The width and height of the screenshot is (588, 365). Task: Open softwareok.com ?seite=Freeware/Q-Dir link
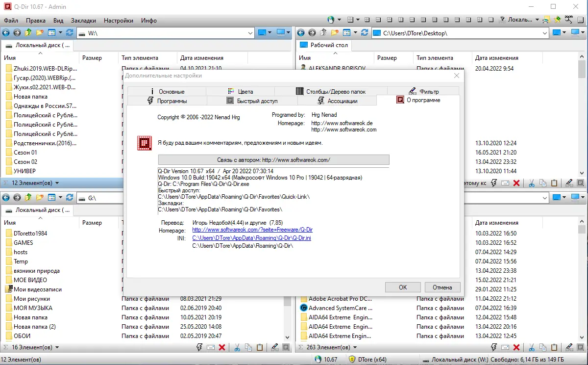click(252, 230)
